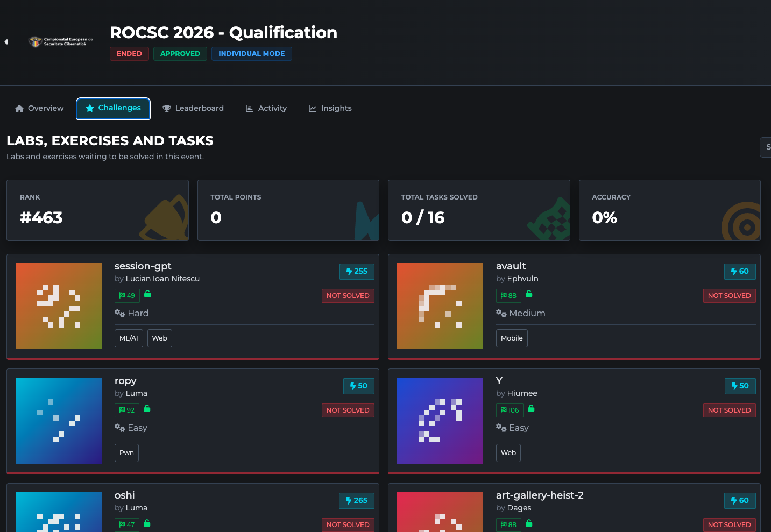Click the green unlock icon on Y
The width and height of the screenshot is (771, 532).
click(531, 409)
